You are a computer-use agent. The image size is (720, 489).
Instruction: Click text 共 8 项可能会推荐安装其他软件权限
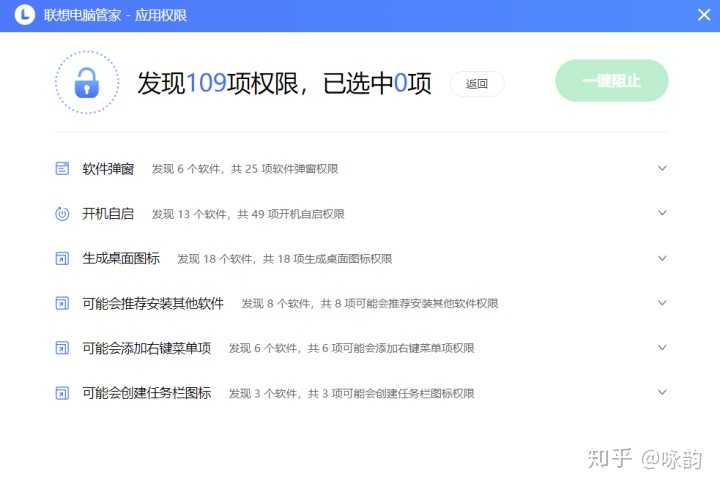click(410, 304)
